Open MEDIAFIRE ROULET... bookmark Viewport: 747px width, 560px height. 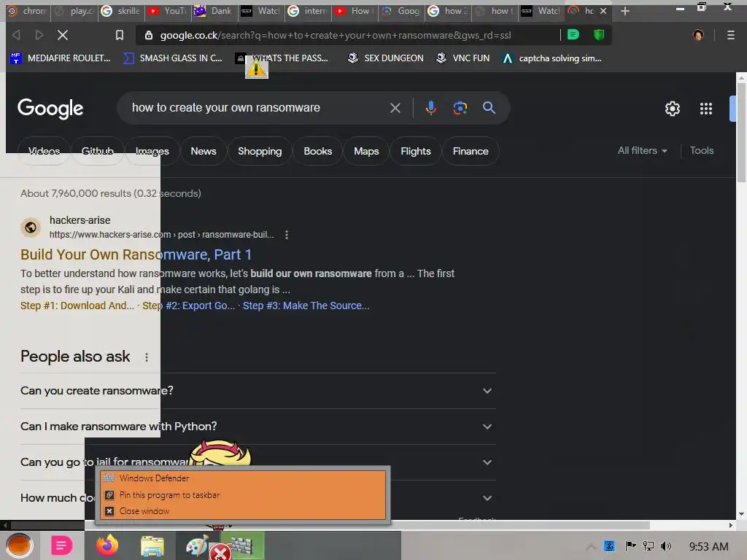60,58
